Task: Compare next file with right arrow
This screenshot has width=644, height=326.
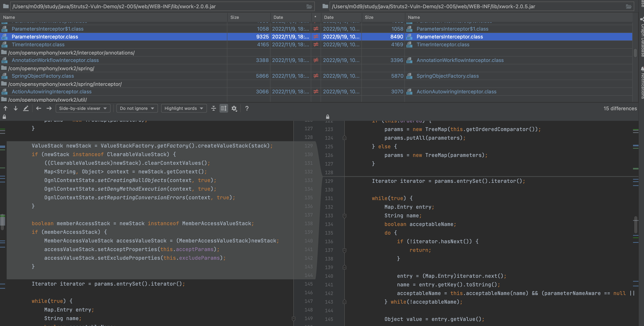Action: (x=49, y=108)
